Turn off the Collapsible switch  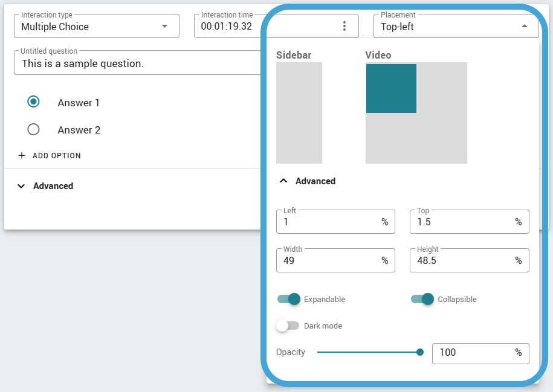(x=422, y=299)
